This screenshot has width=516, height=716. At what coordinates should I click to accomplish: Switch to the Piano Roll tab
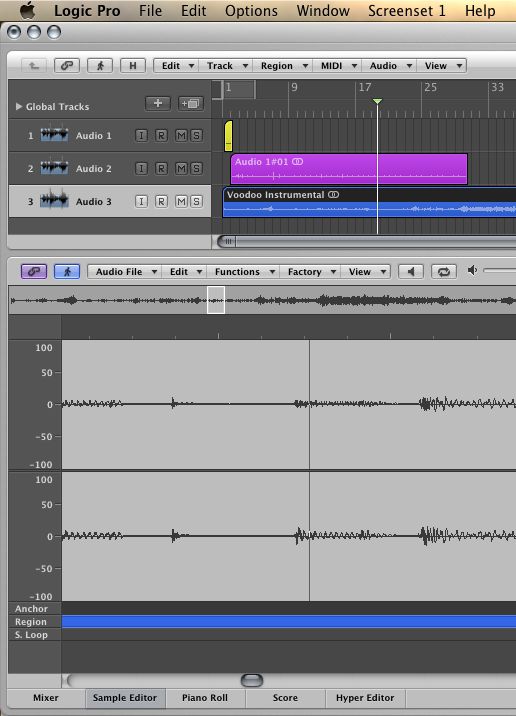[205, 698]
